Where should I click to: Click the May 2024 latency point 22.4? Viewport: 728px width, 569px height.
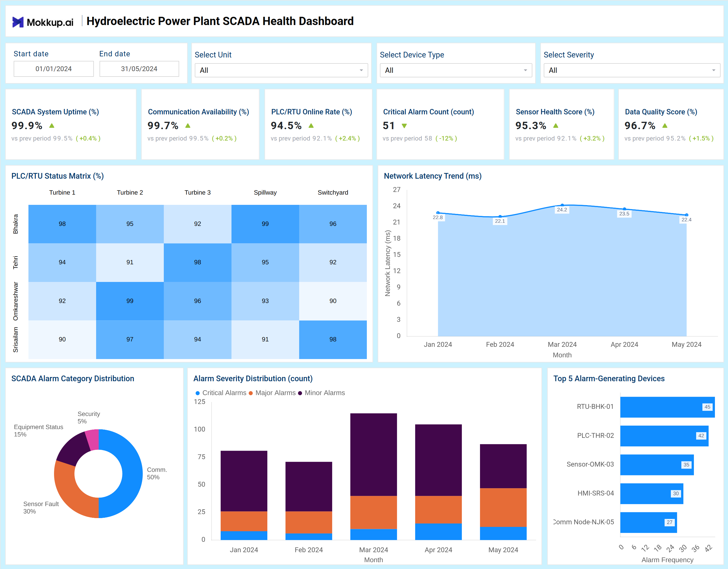687,215
